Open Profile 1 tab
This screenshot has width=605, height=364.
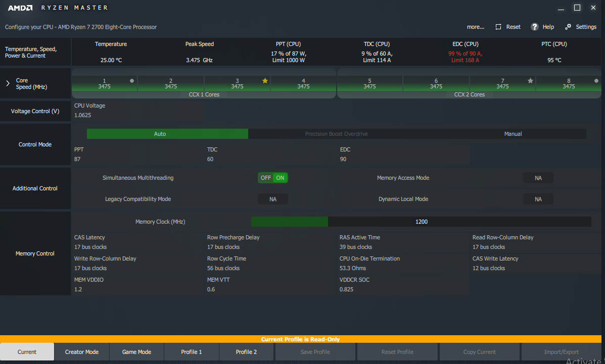tap(192, 352)
